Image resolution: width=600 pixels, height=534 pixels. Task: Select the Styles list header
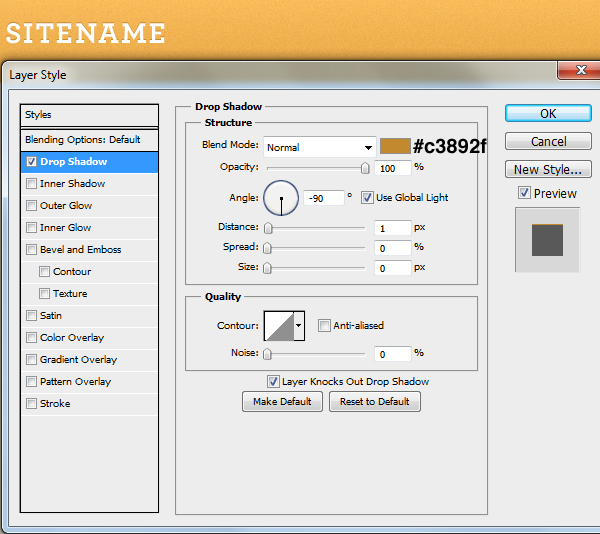pyautogui.click(x=90, y=115)
